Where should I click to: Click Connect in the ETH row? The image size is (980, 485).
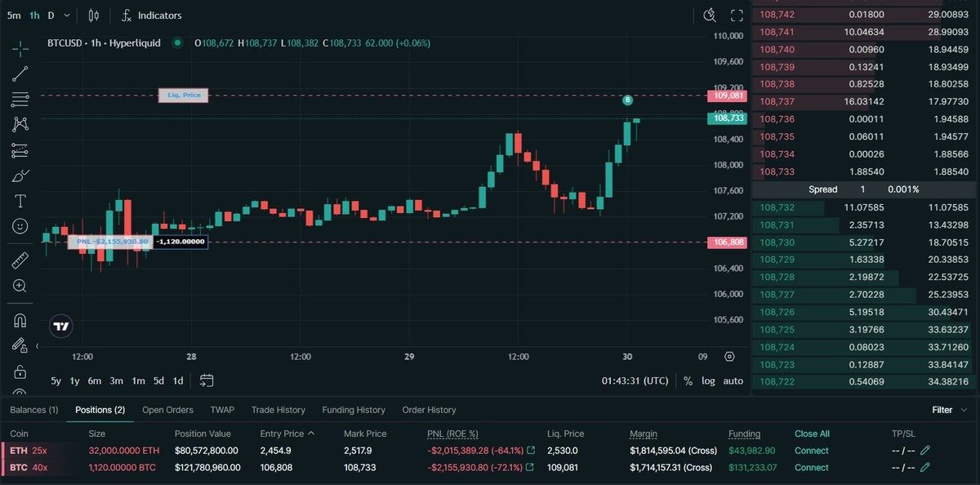point(811,451)
